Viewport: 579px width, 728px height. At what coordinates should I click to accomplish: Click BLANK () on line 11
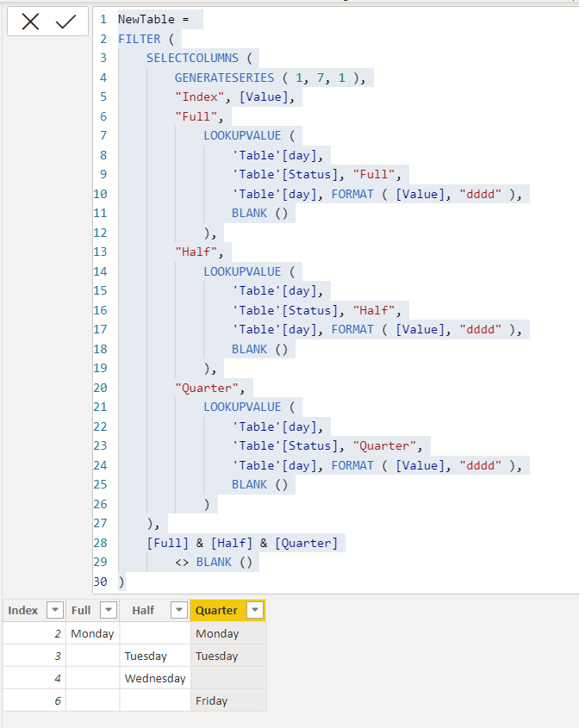tap(260, 213)
